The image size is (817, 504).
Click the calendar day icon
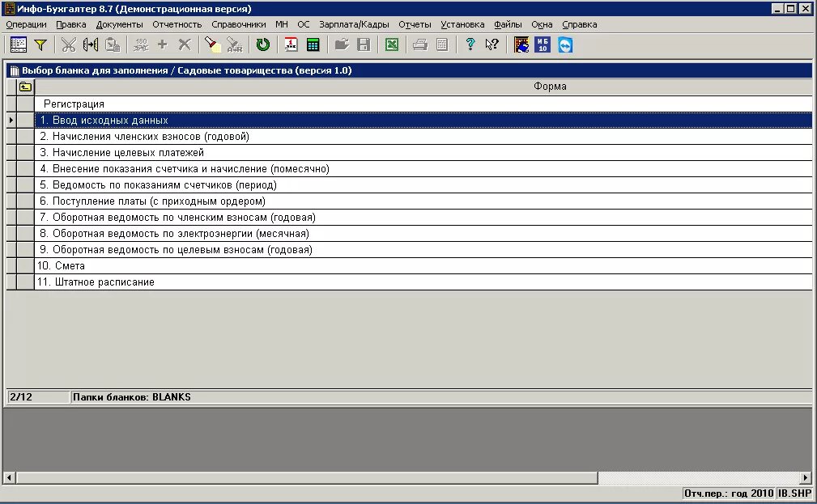(x=291, y=44)
